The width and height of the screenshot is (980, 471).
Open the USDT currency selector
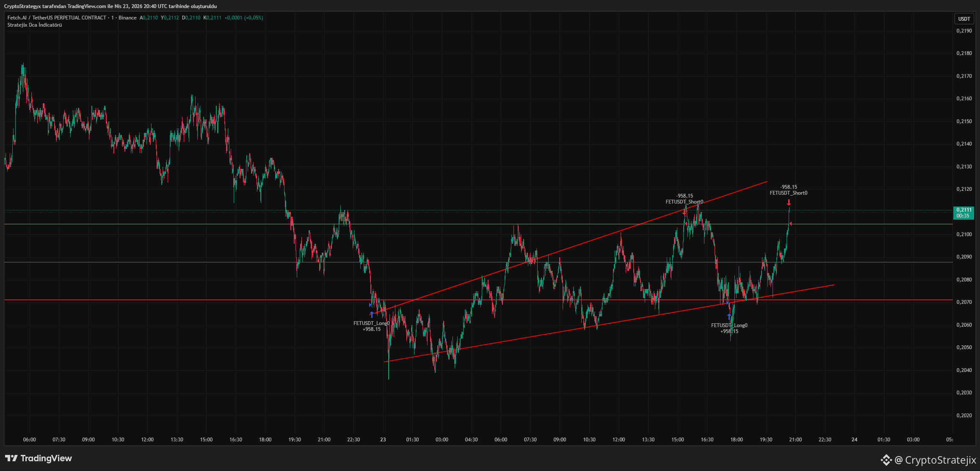pyautogui.click(x=964, y=19)
